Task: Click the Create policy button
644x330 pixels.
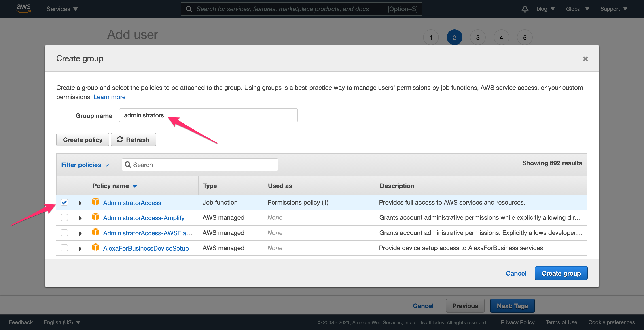Action: 83,140
